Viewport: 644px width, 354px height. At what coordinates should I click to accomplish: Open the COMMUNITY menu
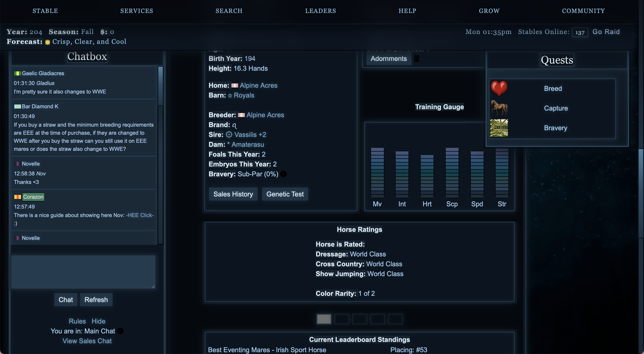tap(583, 11)
